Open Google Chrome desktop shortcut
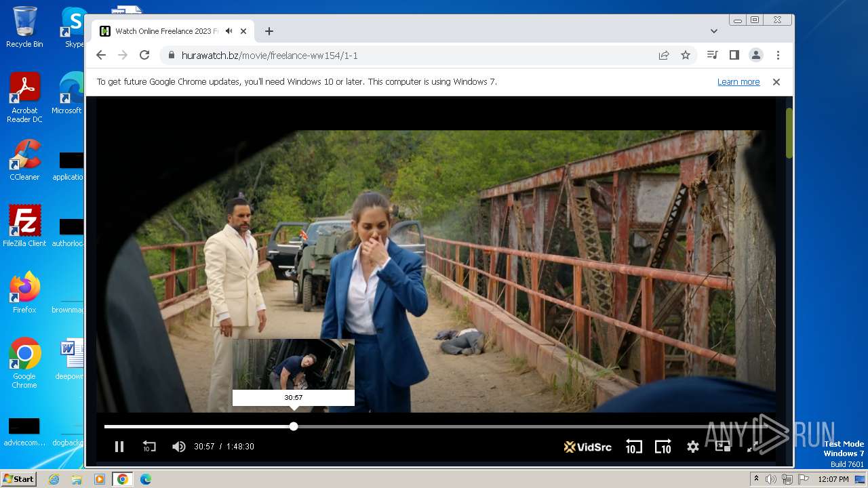 click(24, 363)
